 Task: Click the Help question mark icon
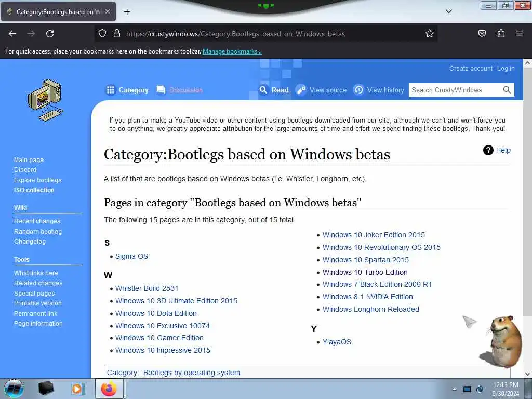point(488,150)
